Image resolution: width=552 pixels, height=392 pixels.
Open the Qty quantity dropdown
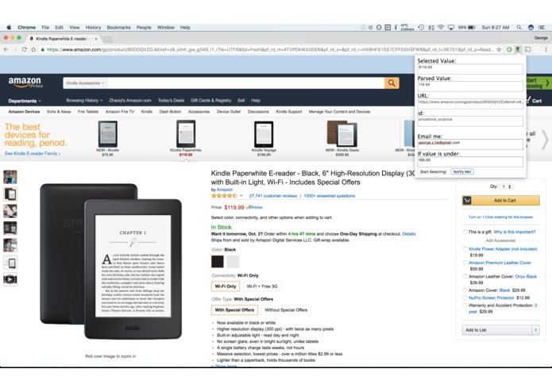(507, 186)
